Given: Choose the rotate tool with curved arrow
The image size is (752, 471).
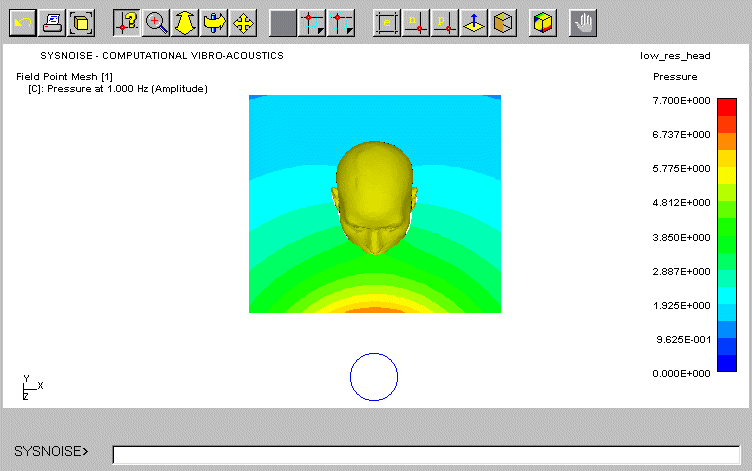Looking at the screenshot, I should [214, 21].
